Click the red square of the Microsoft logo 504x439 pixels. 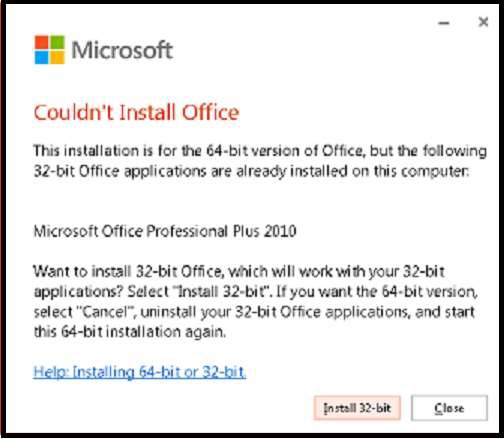tap(42, 42)
